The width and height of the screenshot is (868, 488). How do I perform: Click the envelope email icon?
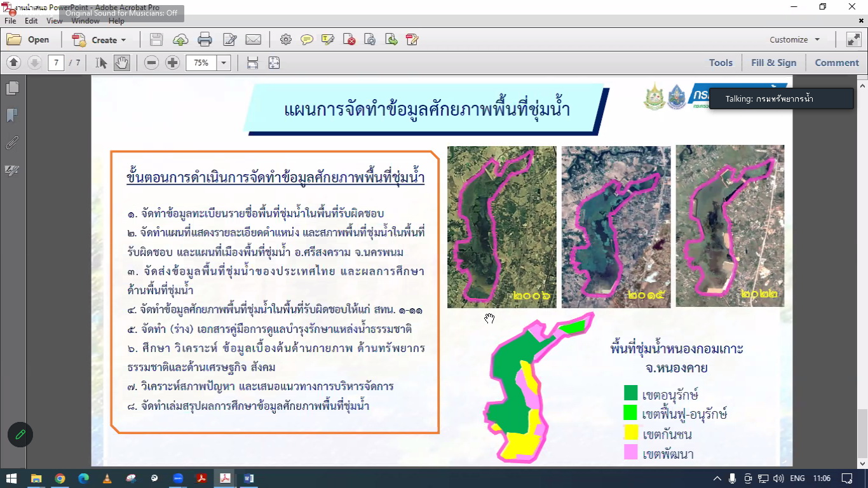(x=254, y=39)
